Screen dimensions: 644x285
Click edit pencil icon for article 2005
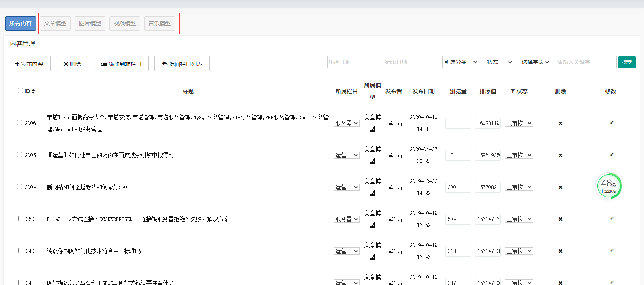click(x=610, y=155)
